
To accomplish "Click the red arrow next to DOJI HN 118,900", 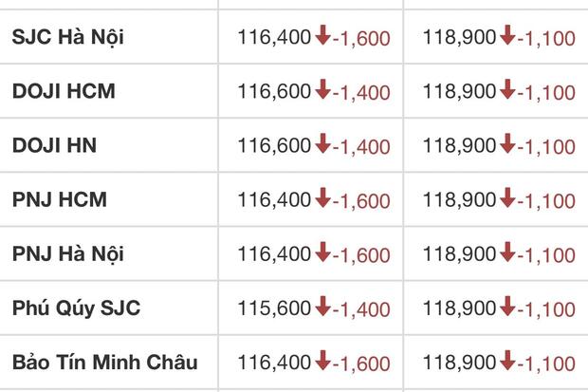I will coord(507,143).
